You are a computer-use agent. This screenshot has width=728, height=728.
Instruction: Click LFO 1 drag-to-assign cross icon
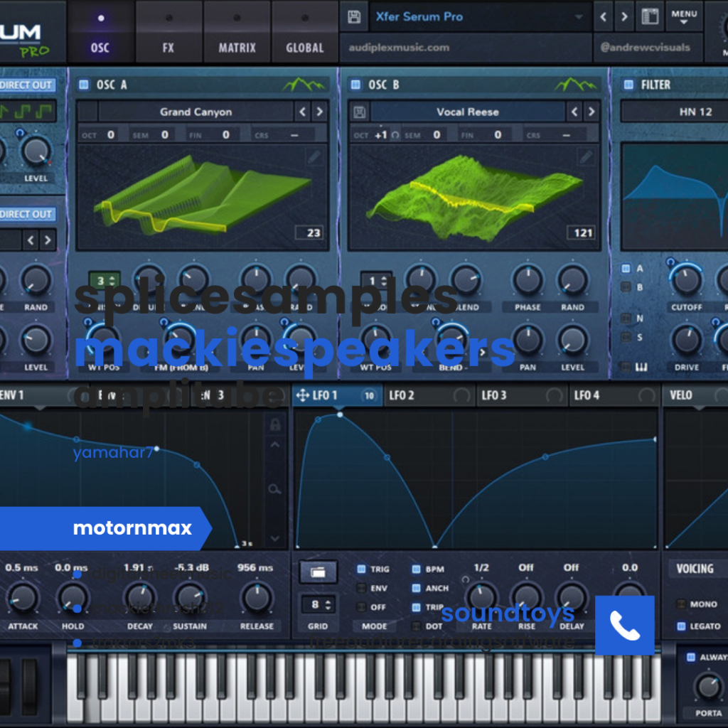tap(302, 395)
